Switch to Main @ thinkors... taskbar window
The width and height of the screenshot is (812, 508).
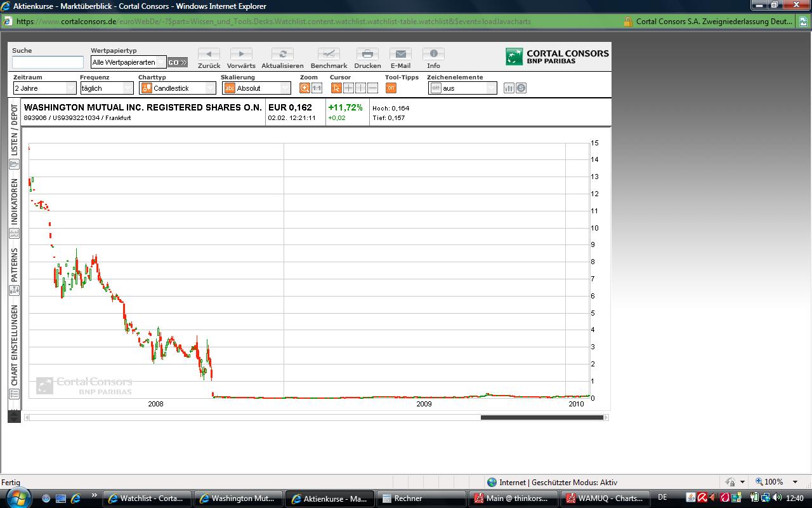512,498
